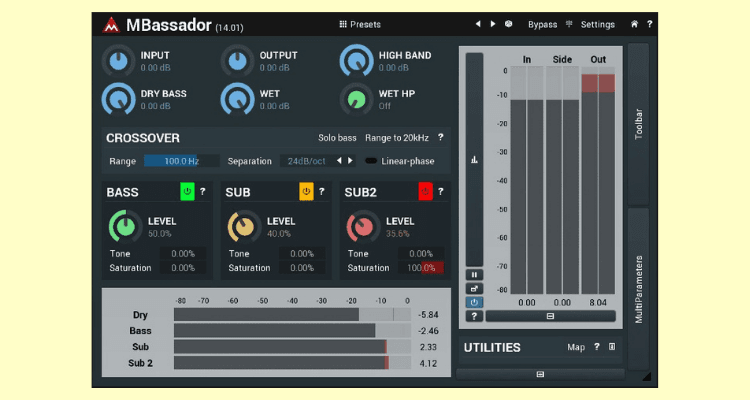750x400 pixels.
Task: Click the Range 100.0 Hz field
Action: click(x=182, y=161)
